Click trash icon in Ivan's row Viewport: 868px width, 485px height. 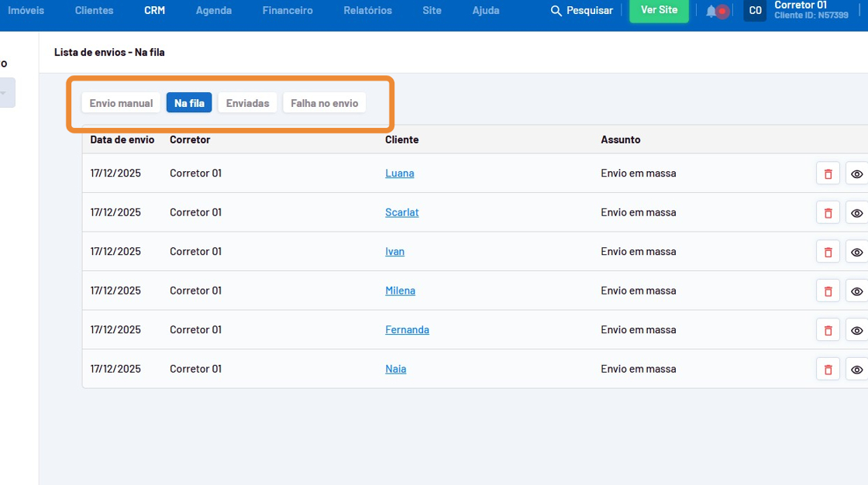click(828, 252)
